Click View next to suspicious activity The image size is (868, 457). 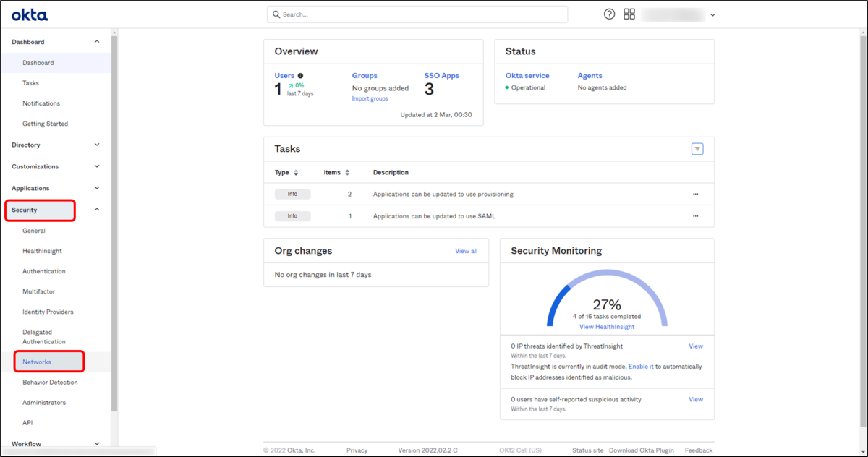pos(696,399)
